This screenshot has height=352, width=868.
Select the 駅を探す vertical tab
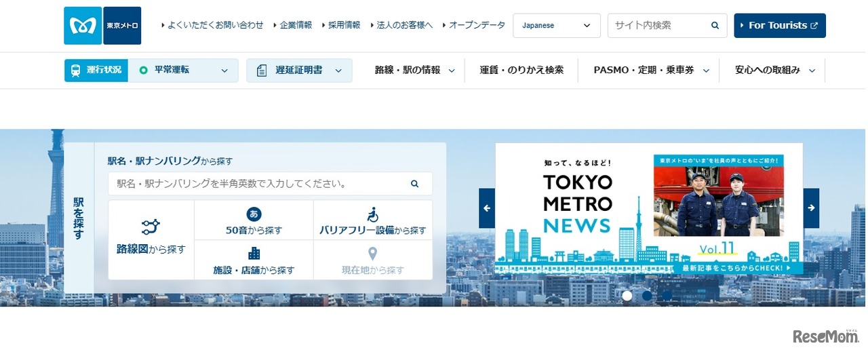point(79,218)
